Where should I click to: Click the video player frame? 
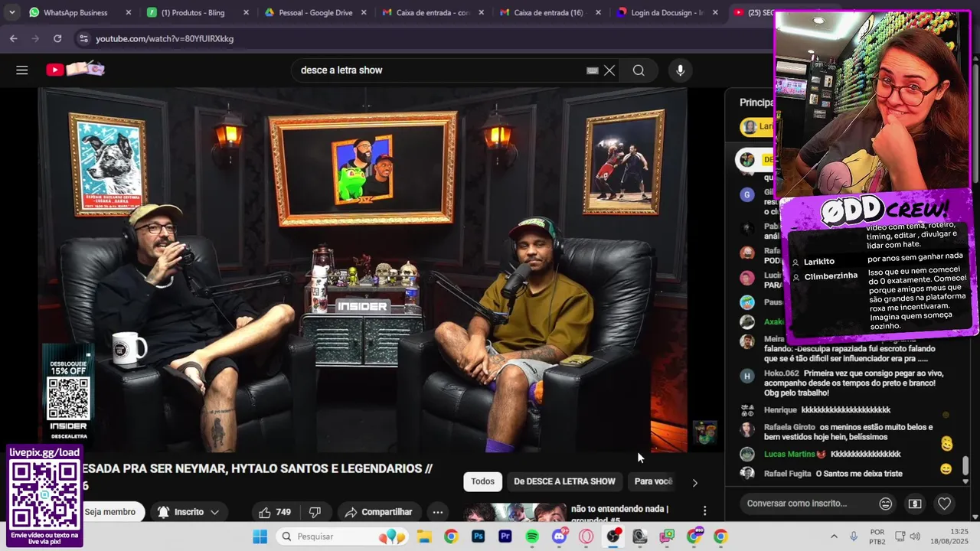point(363,269)
